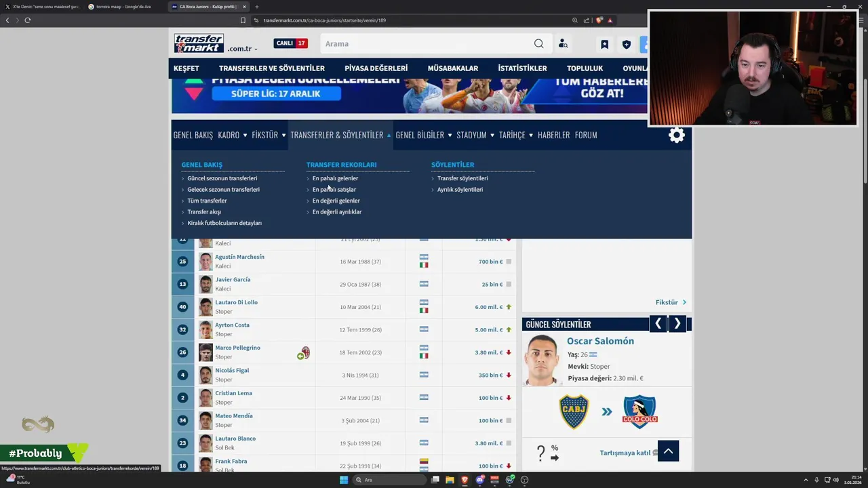This screenshot has width=868, height=488.
Task: Click Task View icon in taskbar
Action: (435, 480)
